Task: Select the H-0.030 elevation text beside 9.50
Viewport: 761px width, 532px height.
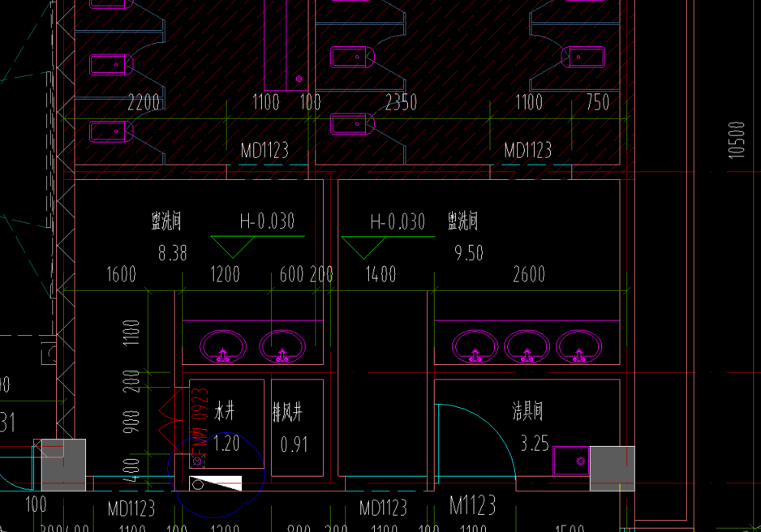Action: (398, 222)
